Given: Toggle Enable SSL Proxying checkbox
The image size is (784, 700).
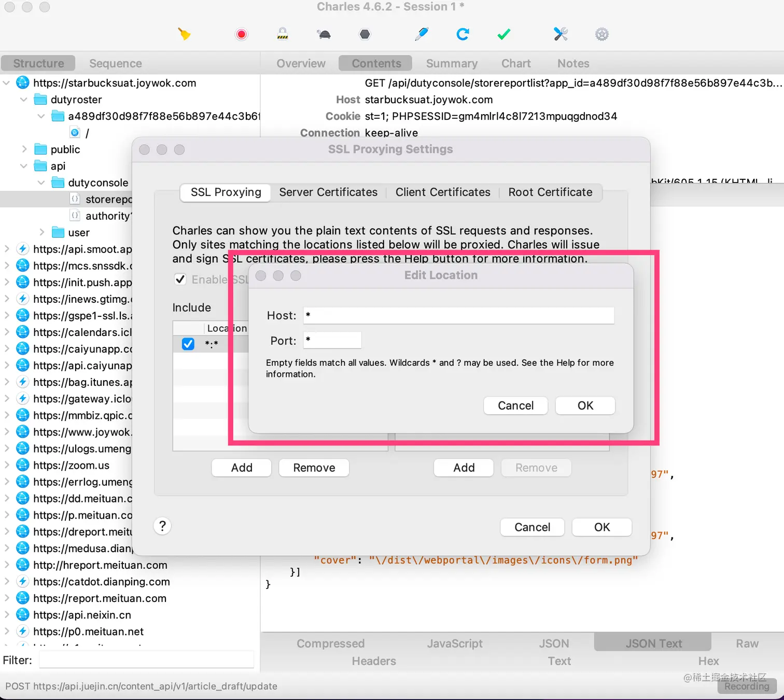Looking at the screenshot, I should 180,279.
